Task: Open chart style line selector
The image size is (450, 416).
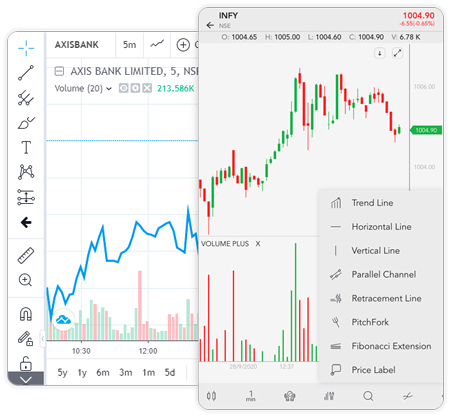Action: (157, 44)
